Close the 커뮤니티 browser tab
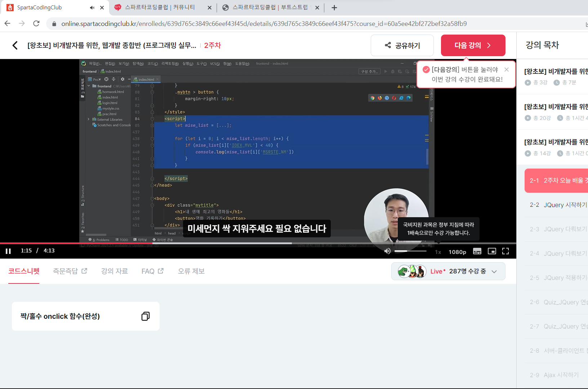This screenshot has width=588, height=389. 210,8
